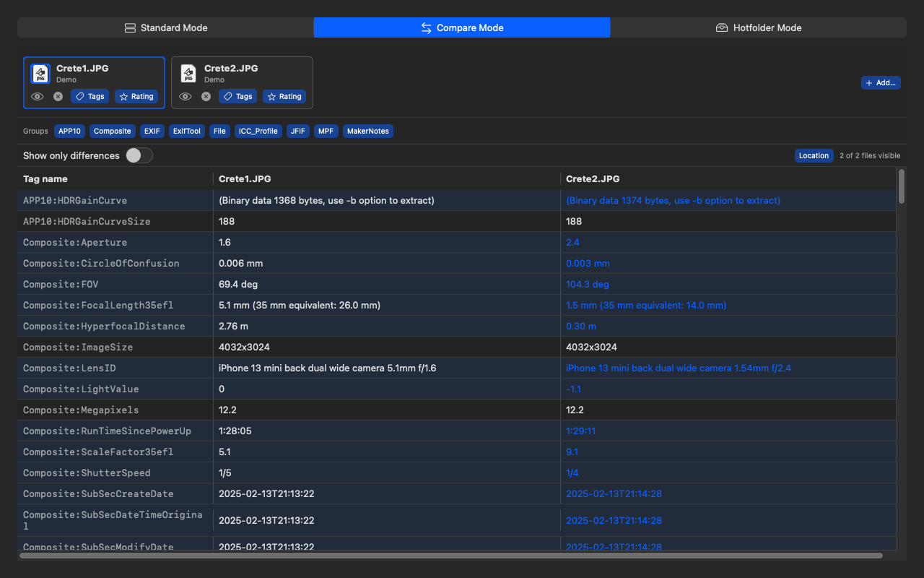Viewport: 924px width, 578px height.
Task: Filter by the MakerNotes group
Action: [x=368, y=131]
